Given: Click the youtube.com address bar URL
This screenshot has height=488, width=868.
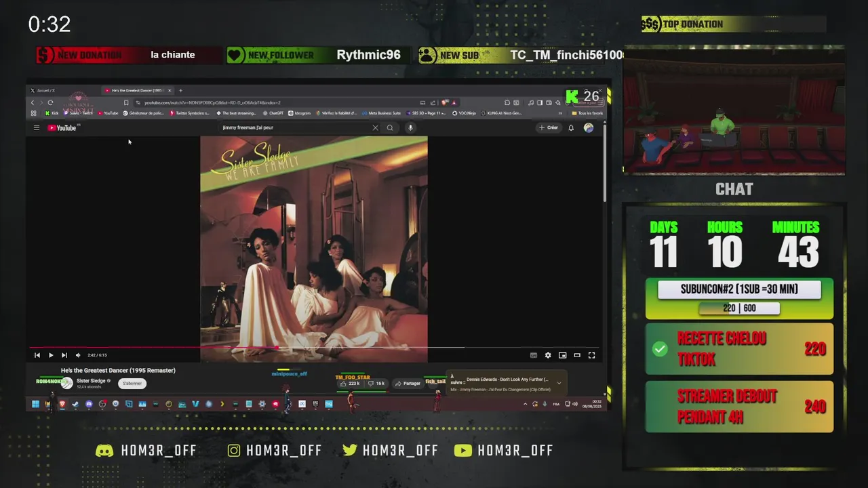Looking at the screenshot, I should (x=212, y=103).
